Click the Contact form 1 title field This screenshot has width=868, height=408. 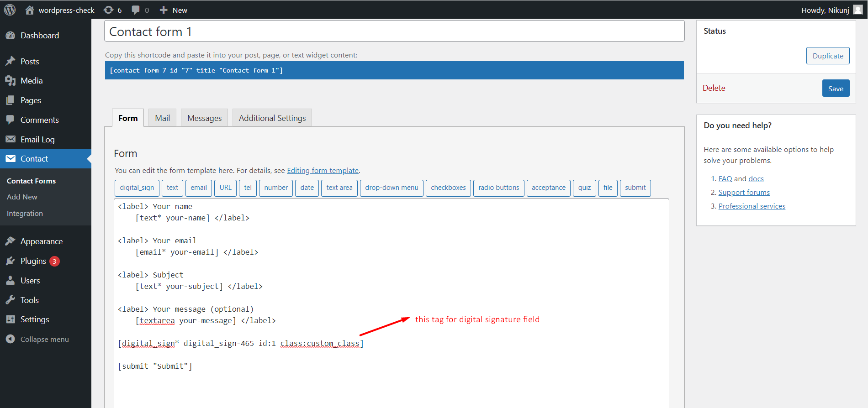[394, 31]
